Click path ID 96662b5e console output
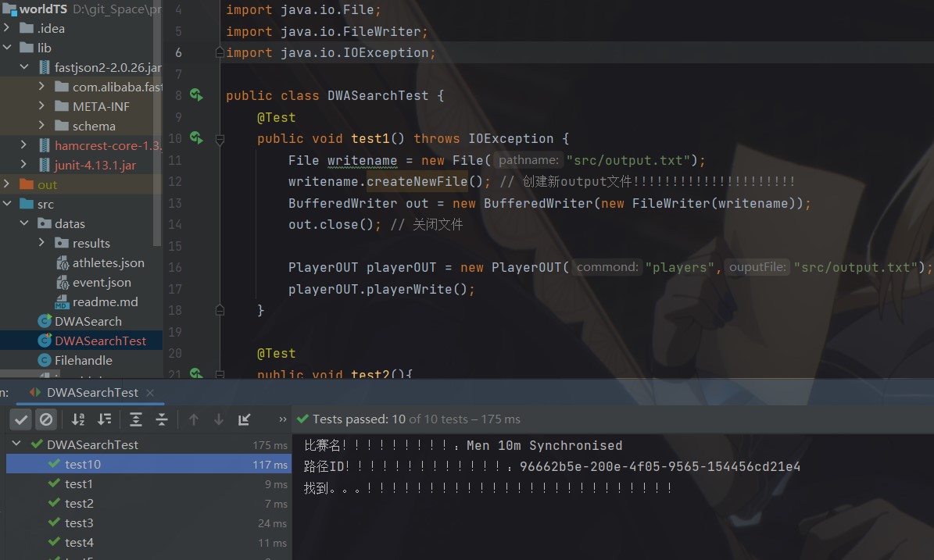 660,466
